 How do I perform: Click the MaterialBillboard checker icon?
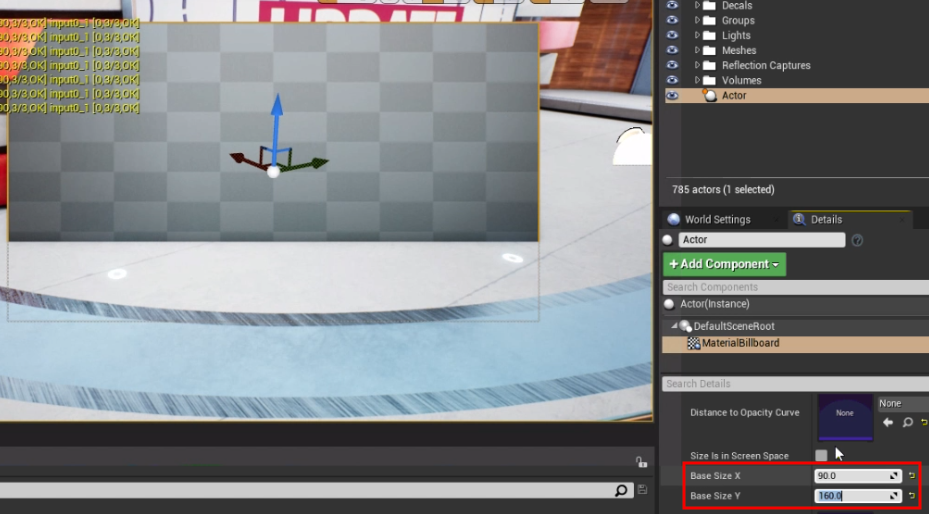tap(693, 343)
